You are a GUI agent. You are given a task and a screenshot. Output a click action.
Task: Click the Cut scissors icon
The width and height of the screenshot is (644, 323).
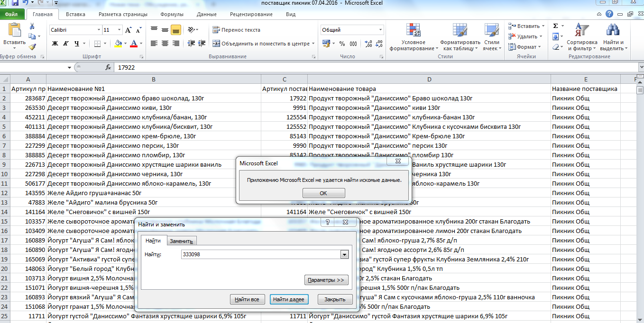point(32,27)
